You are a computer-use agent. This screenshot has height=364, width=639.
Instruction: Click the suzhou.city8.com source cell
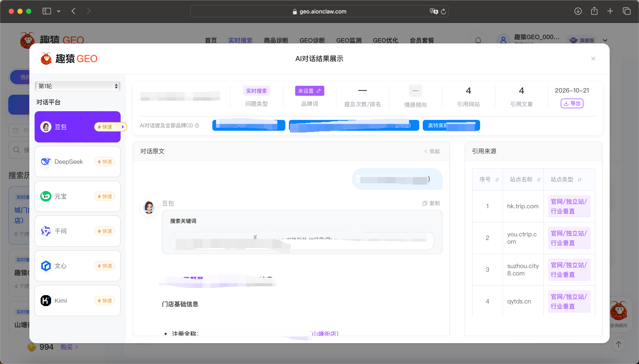[523, 270]
